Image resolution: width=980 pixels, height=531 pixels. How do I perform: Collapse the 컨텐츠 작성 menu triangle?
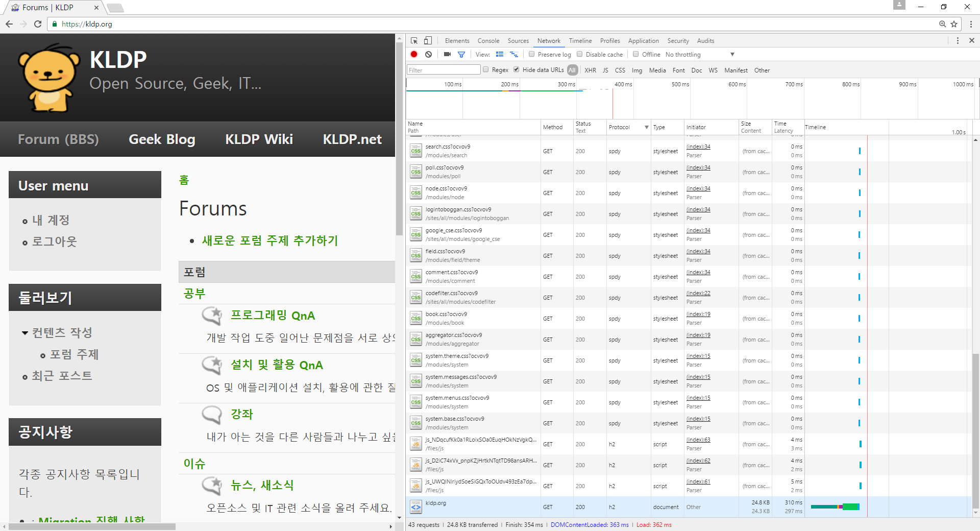25,332
